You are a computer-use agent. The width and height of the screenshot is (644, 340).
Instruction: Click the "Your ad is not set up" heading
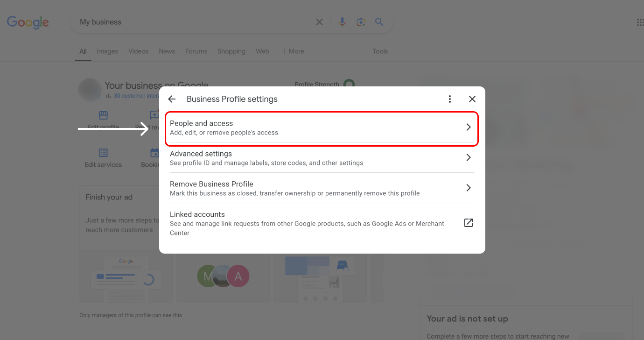[x=467, y=319]
